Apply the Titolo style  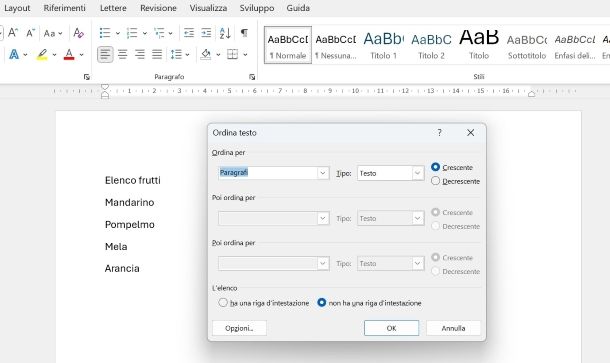pos(479,45)
